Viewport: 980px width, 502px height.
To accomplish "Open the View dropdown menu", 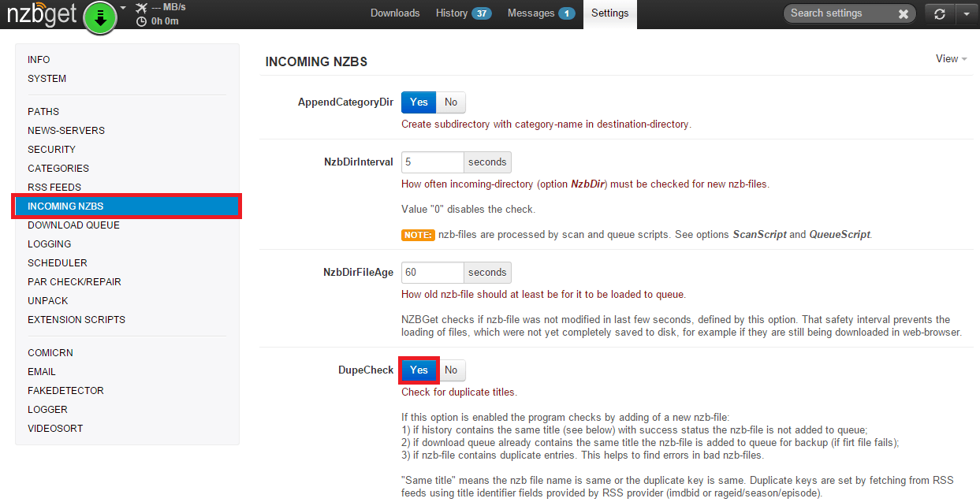I will tap(950, 59).
